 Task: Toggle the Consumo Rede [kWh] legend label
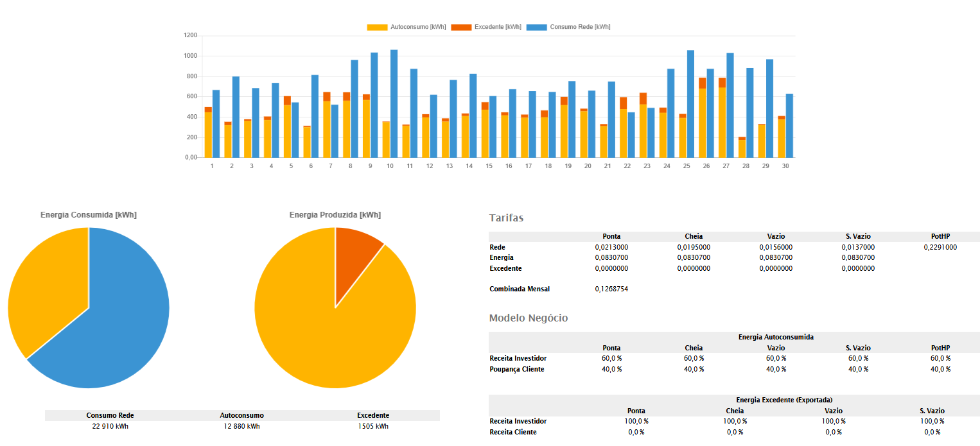pos(580,27)
